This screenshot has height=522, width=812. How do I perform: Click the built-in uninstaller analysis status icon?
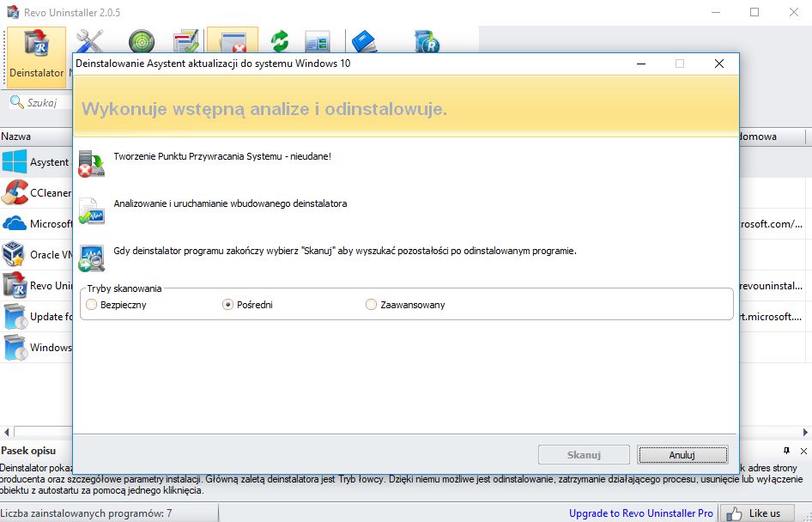[92, 210]
